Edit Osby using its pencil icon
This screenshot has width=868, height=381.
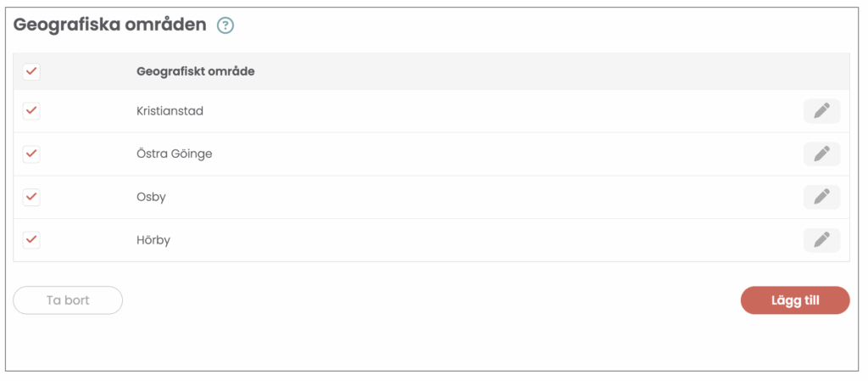(821, 197)
